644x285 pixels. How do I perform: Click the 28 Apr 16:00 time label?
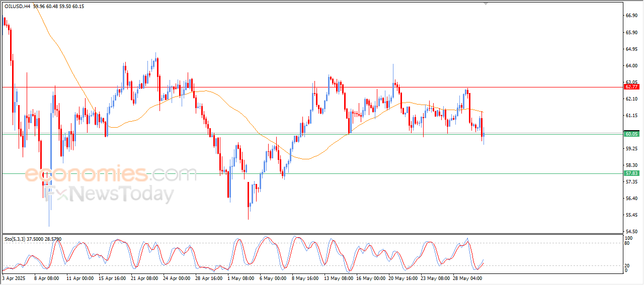pyautogui.click(x=209, y=277)
